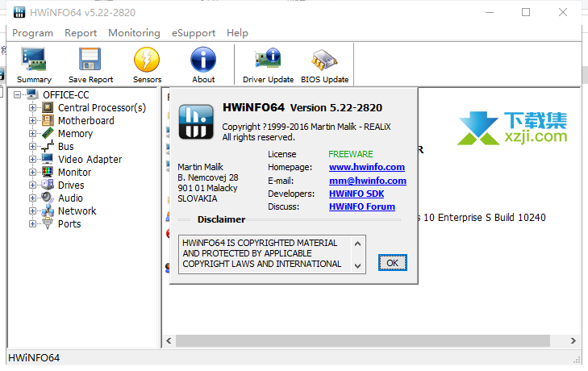The width and height of the screenshot is (588, 371).
Task: Click the HWiNFO64 status bar text
Action: tap(34, 358)
